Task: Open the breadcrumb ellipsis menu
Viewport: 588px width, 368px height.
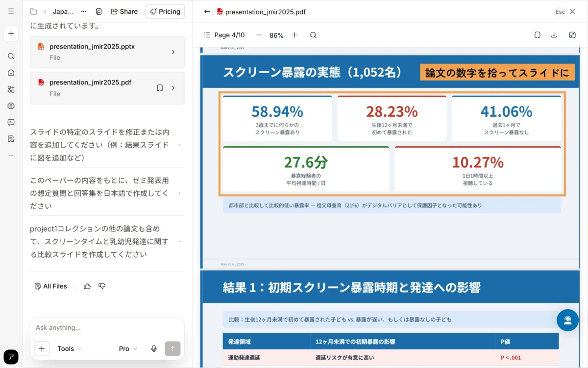Action: pos(83,11)
